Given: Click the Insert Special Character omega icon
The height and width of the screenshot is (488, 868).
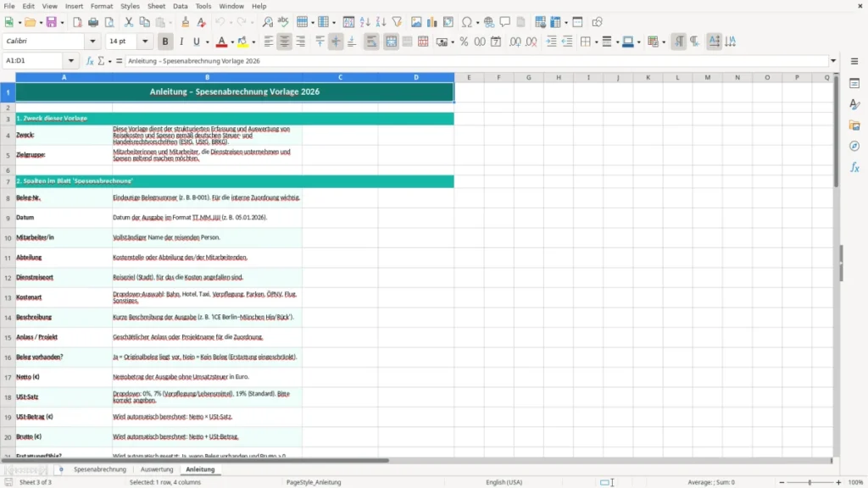Looking at the screenshot, I should click(467, 22).
